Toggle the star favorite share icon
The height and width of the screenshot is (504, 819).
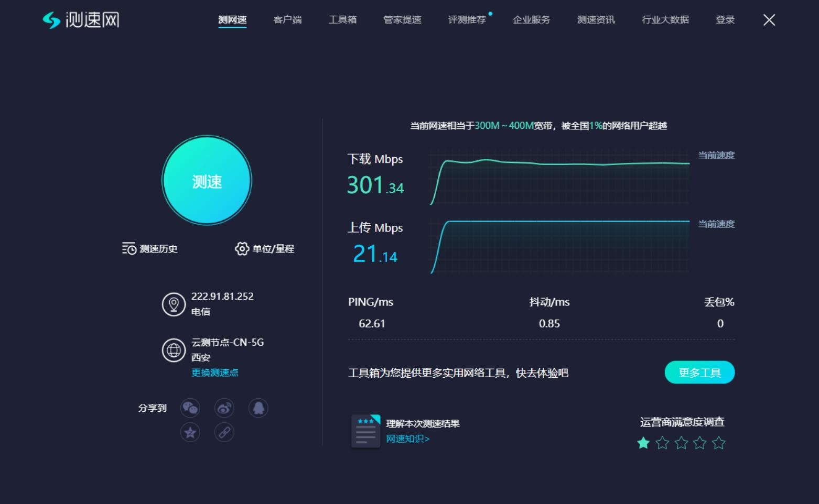click(x=190, y=432)
